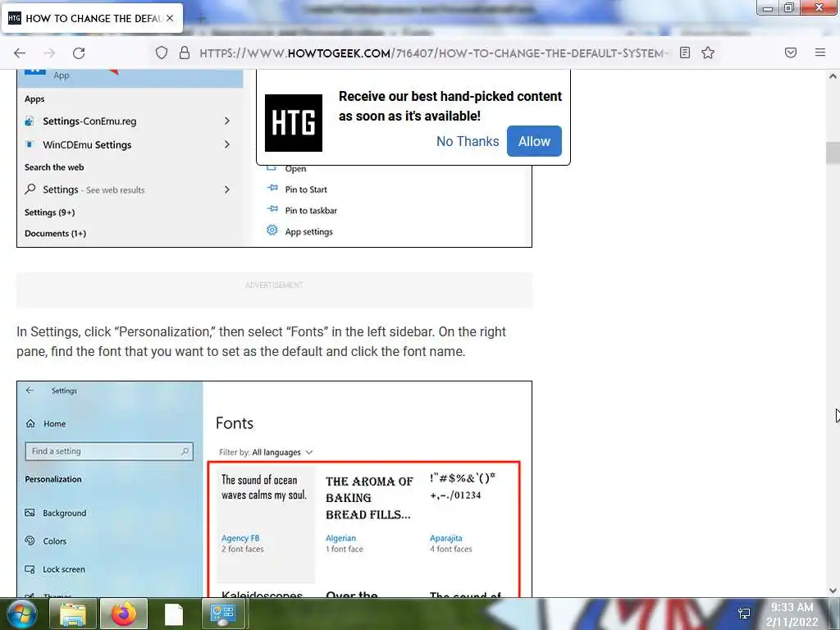The image size is (840, 630).
Task: Reload the page with the refresh icon
Action: click(79, 52)
